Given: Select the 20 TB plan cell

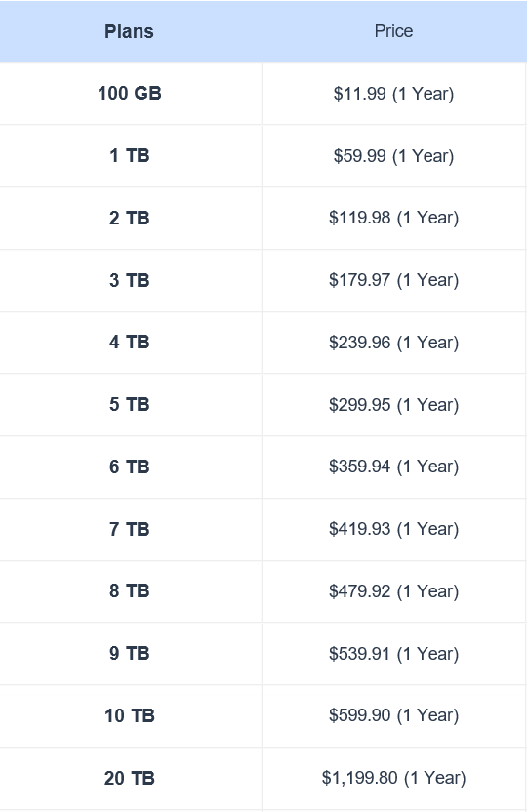Looking at the screenshot, I should coord(130,778).
